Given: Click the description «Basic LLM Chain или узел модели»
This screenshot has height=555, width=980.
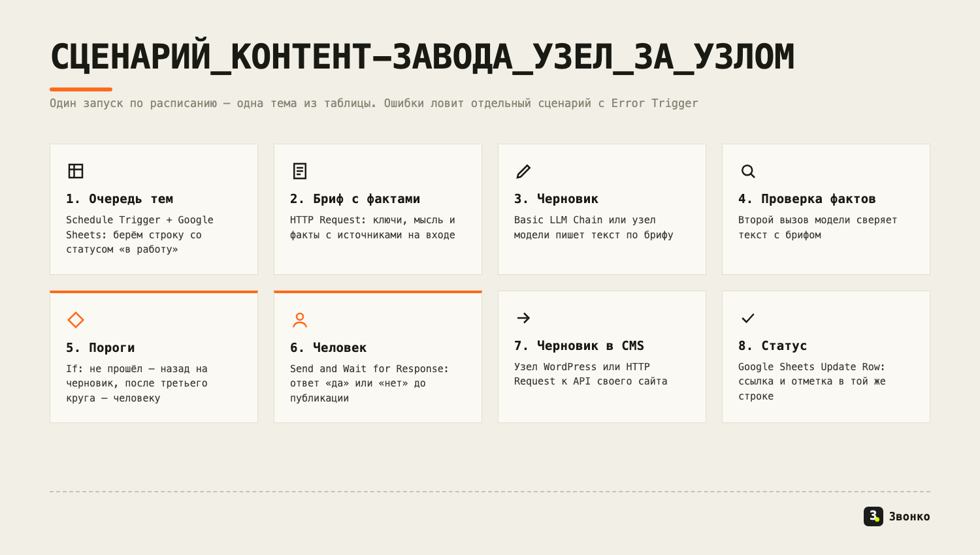Looking at the screenshot, I should [593, 227].
